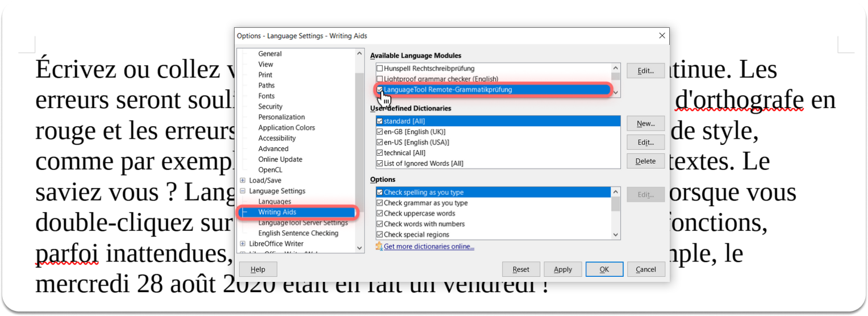Open the Paths settings page
868x316 pixels.
click(x=266, y=85)
